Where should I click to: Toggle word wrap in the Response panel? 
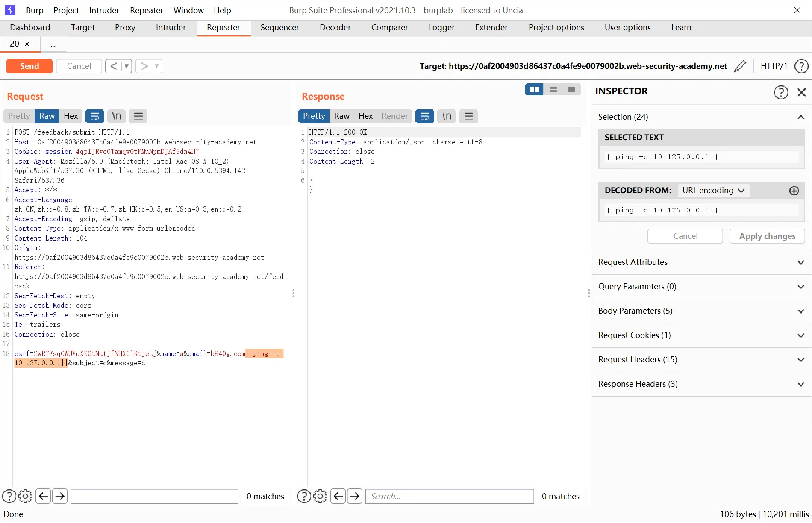tap(425, 116)
